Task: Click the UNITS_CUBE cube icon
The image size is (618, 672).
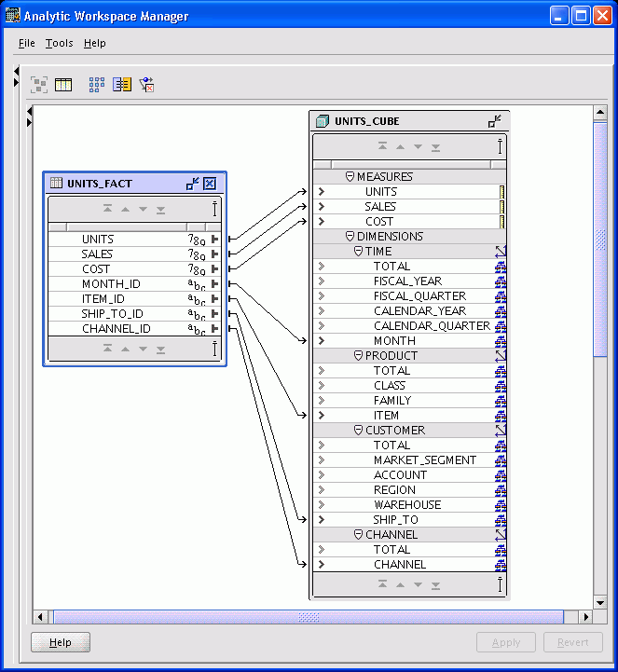Action: coord(323,121)
